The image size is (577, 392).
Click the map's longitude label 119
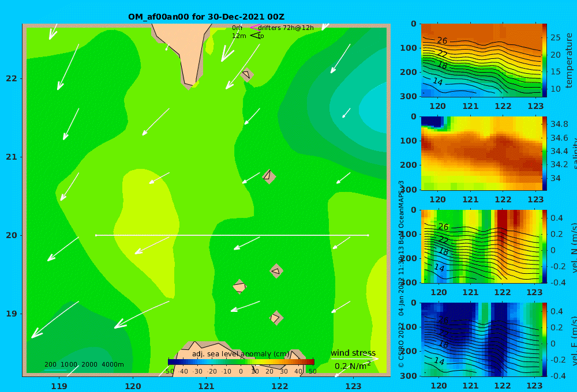click(59, 386)
